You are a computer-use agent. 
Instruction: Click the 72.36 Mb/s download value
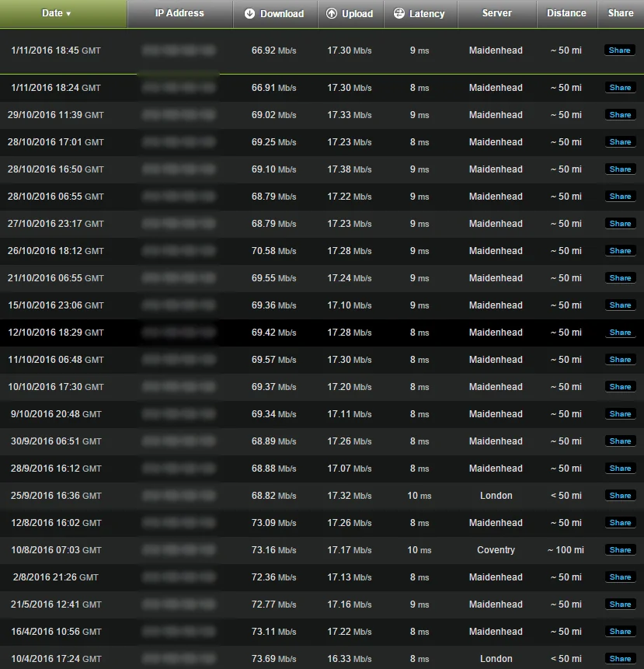pyautogui.click(x=273, y=577)
